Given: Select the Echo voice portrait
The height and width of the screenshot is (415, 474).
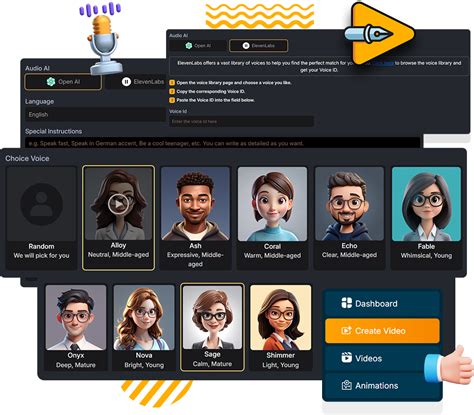Looking at the screenshot, I should (x=349, y=204).
